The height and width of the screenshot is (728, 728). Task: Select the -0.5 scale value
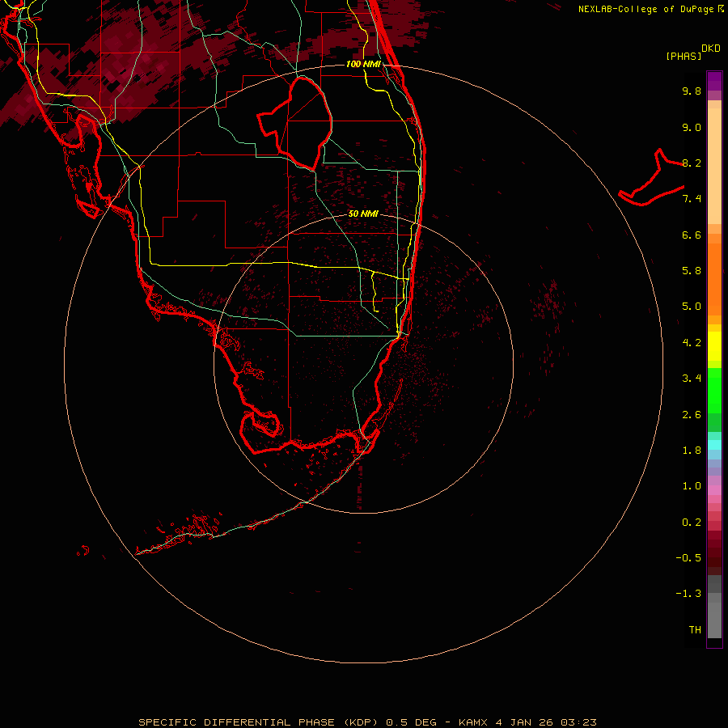[x=688, y=558]
